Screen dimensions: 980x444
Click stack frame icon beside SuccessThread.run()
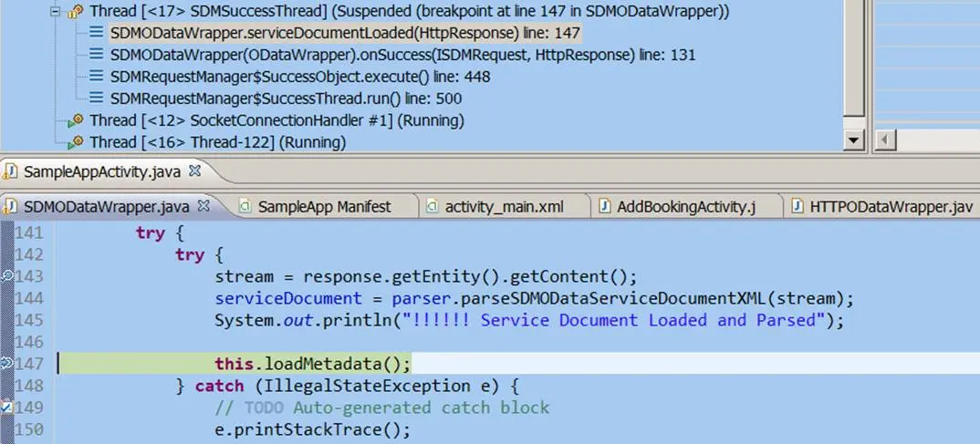[x=96, y=98]
